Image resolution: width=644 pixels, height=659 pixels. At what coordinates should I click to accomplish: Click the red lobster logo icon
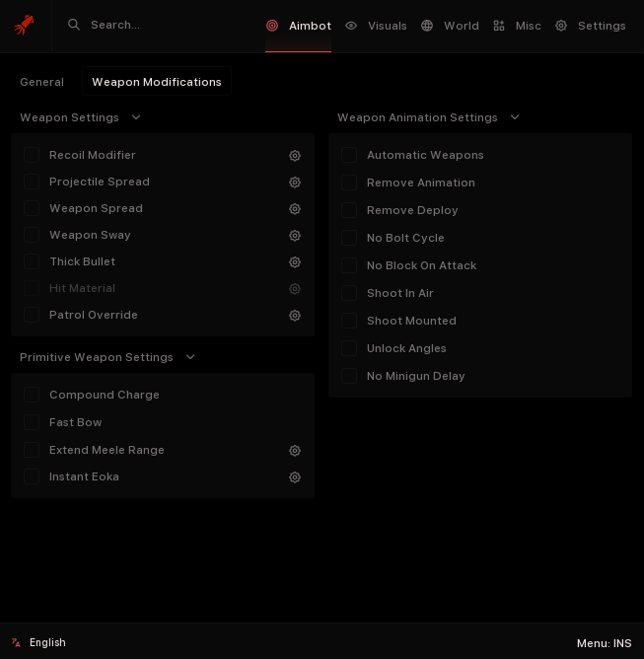point(24,25)
